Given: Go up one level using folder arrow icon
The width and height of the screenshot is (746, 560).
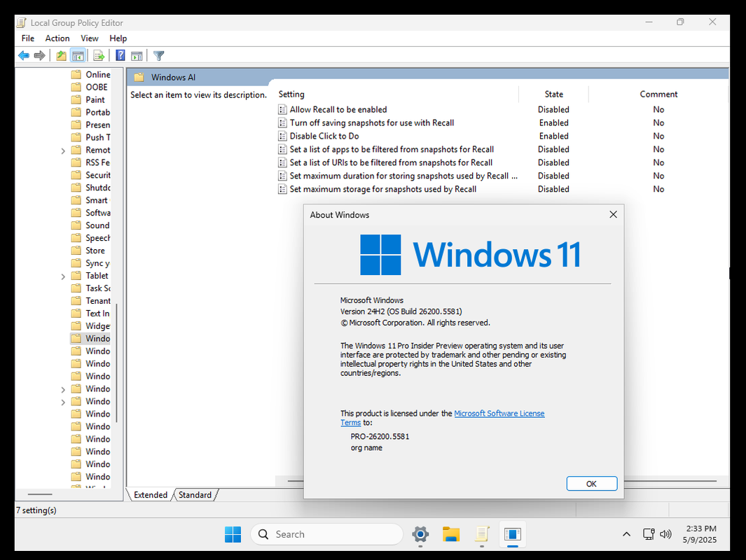Looking at the screenshot, I should click(62, 55).
